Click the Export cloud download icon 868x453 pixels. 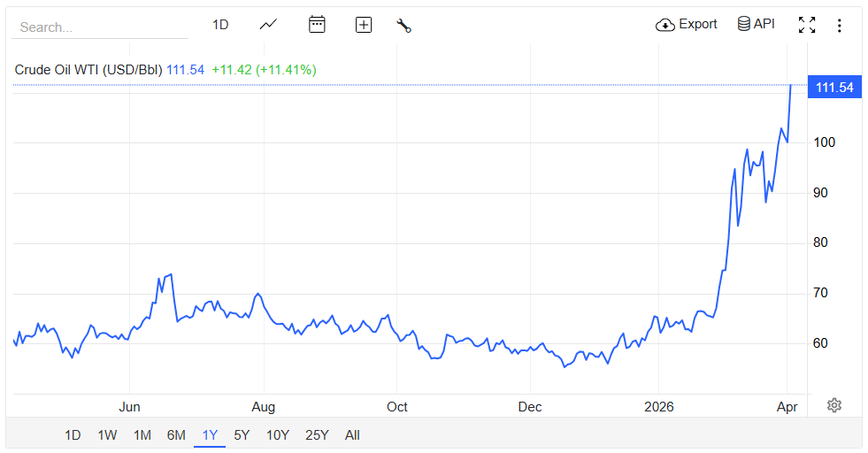pos(665,25)
